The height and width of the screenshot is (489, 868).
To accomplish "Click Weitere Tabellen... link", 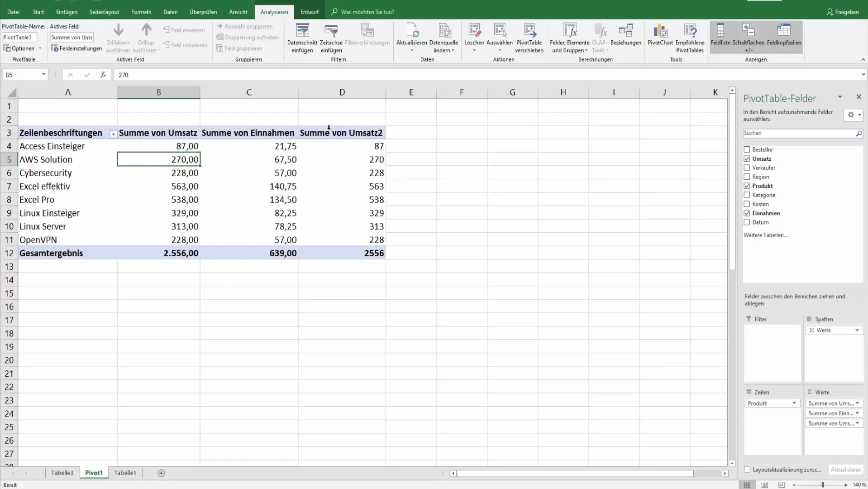I will pyautogui.click(x=765, y=235).
